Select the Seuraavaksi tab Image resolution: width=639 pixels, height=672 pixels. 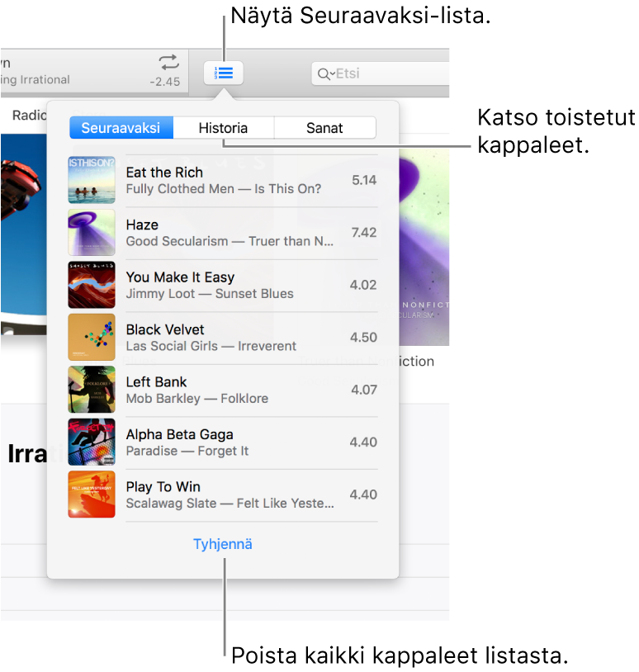[121, 128]
